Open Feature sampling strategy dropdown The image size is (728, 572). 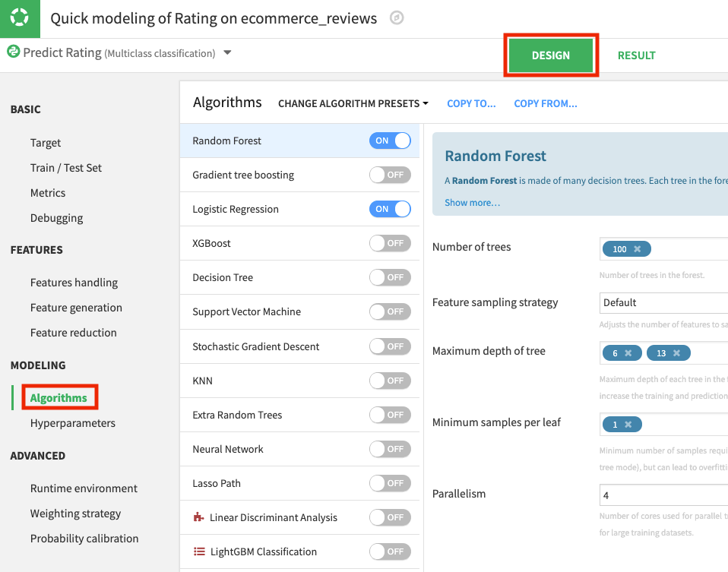coord(663,303)
